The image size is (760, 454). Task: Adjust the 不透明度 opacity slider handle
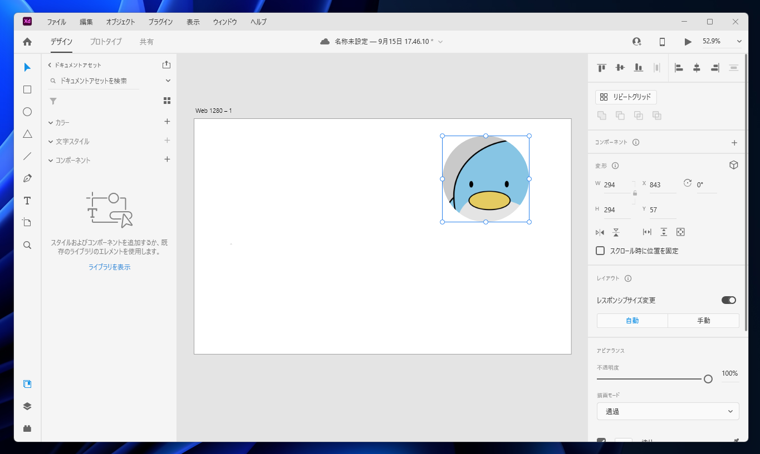click(x=708, y=379)
